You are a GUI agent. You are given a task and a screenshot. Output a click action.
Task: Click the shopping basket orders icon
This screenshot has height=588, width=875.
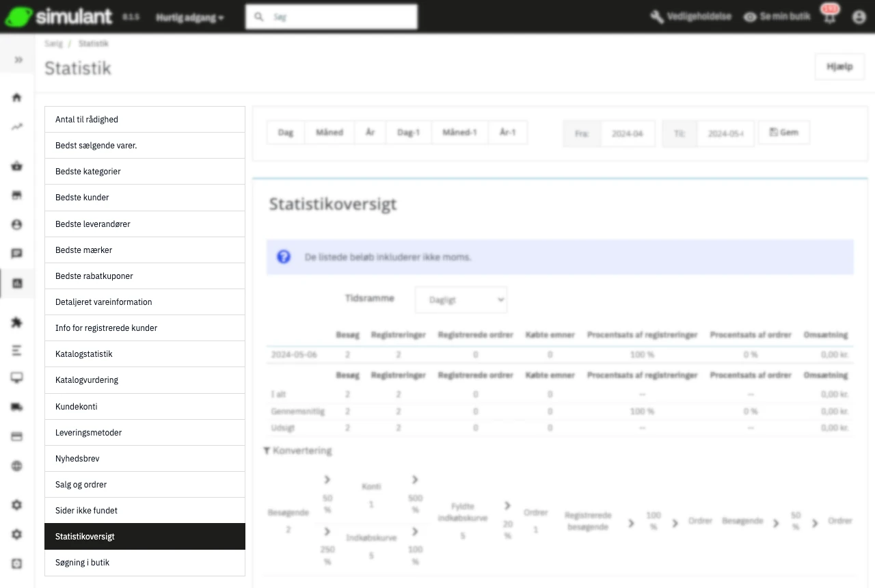click(17, 166)
